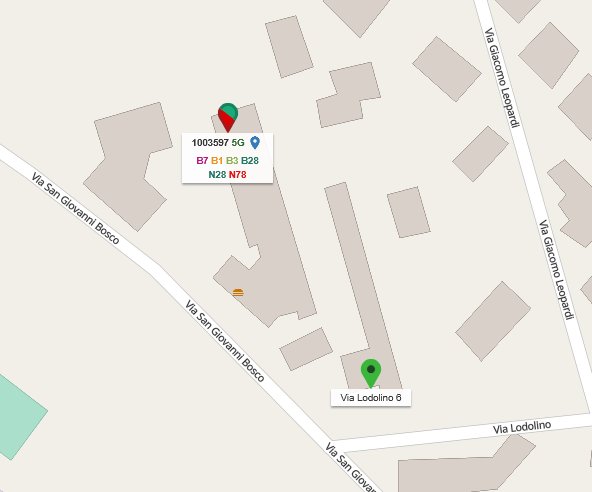Click the red-green cell tower marker
592x492 pixels.
click(228, 117)
